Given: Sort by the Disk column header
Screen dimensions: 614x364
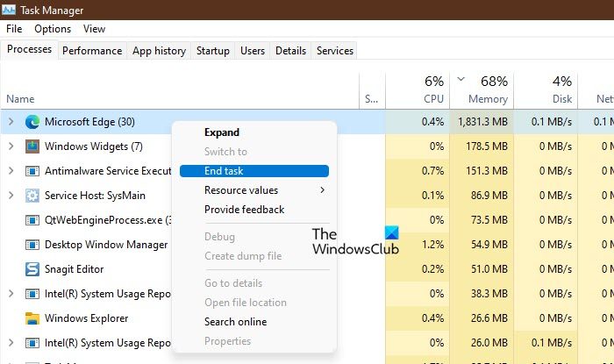Looking at the screenshot, I should click(546, 90).
